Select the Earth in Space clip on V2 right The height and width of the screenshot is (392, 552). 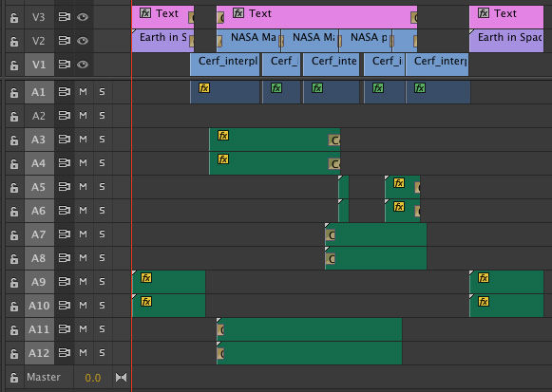click(506, 41)
